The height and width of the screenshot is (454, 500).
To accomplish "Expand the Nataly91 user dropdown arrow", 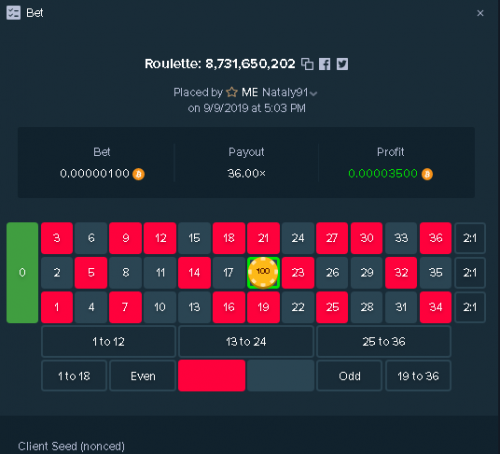I will [x=313, y=94].
